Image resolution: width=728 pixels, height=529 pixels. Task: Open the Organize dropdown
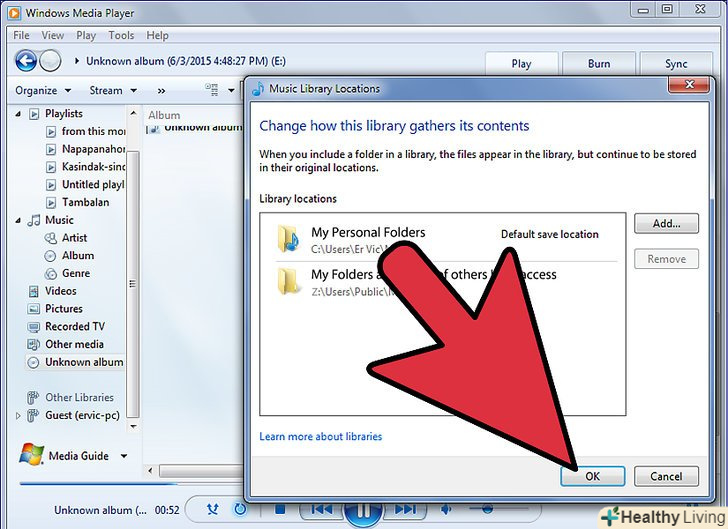coord(43,90)
